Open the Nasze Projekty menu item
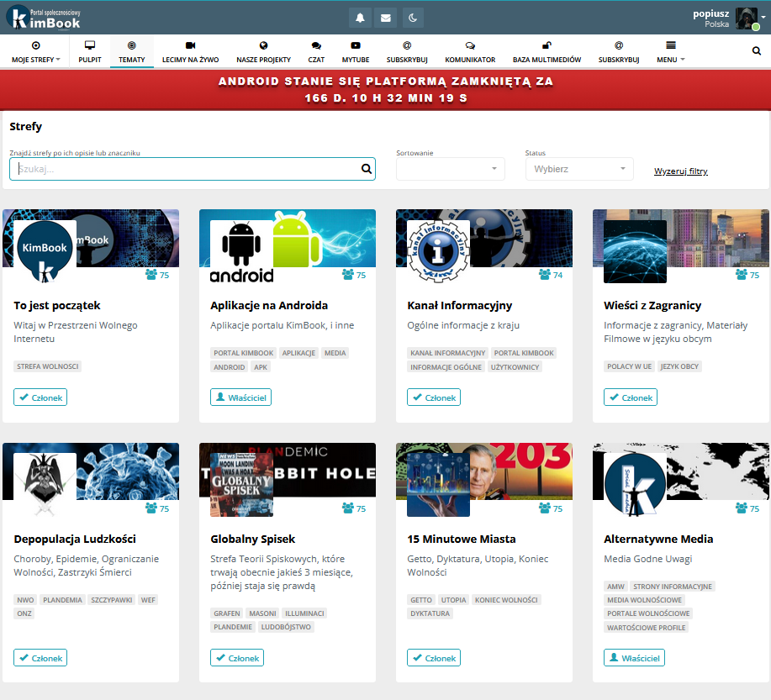The height and width of the screenshot is (700, 771). (263, 51)
